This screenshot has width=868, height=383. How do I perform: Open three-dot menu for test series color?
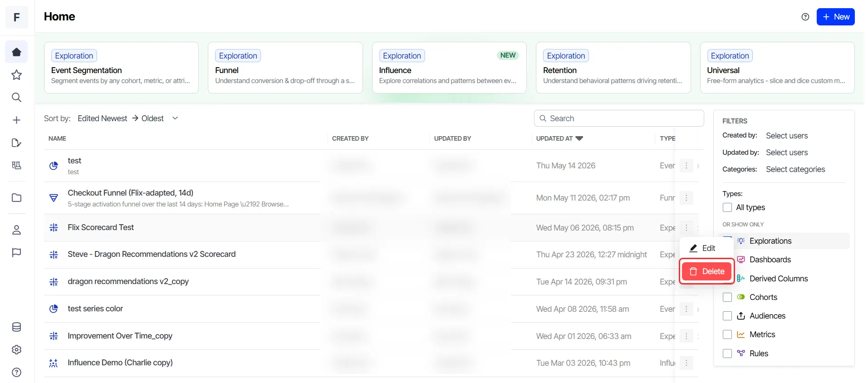pyautogui.click(x=687, y=309)
